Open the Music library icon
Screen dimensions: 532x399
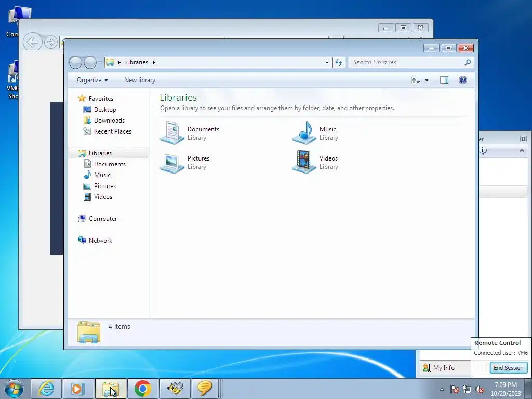[x=304, y=132]
